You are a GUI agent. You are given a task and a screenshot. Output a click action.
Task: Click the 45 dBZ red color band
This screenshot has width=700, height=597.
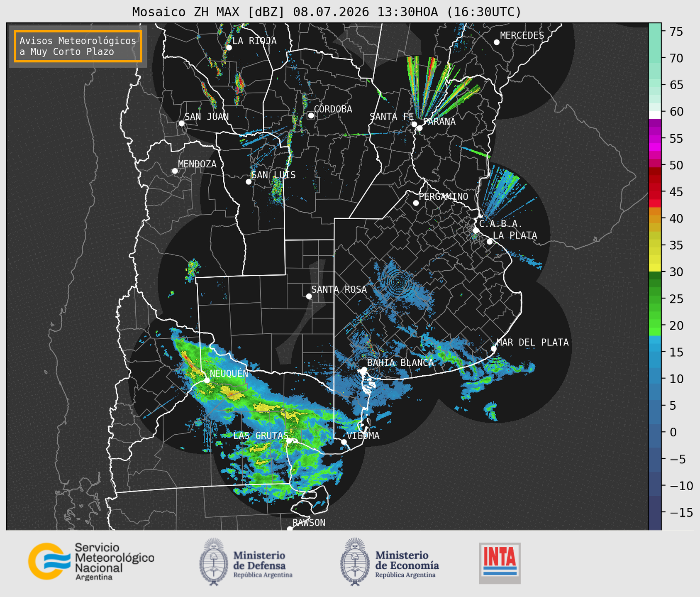655,192
